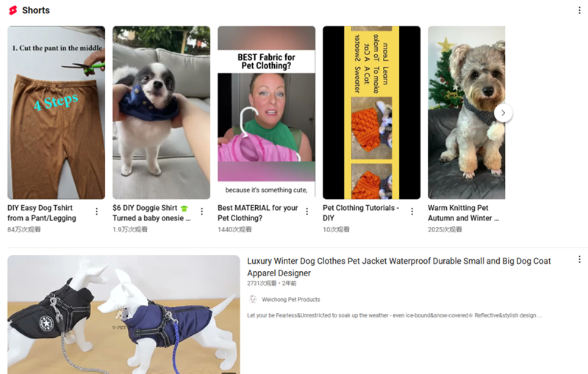Open Luxury Winter Dog Clothes Pet Jacket title
The image size is (588, 374).
tap(398, 267)
